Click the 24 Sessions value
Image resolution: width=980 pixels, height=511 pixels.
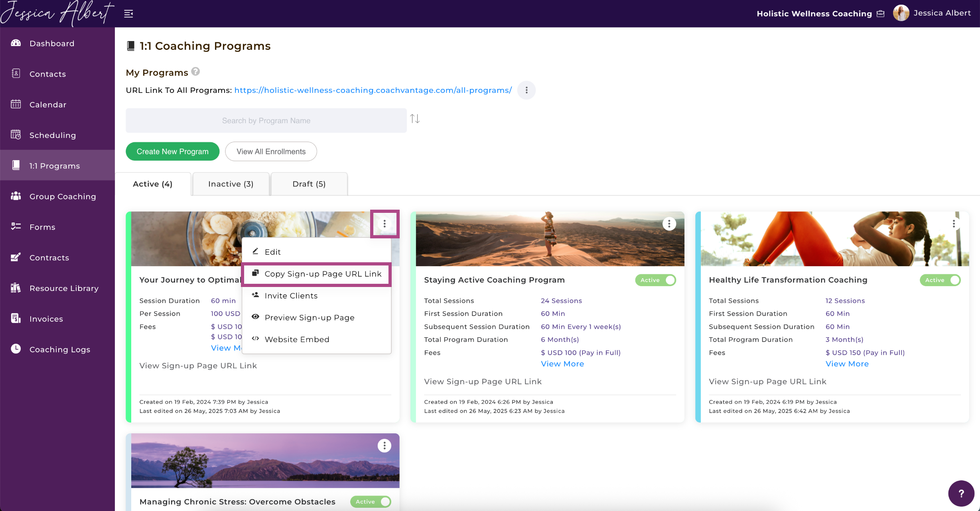(561, 301)
